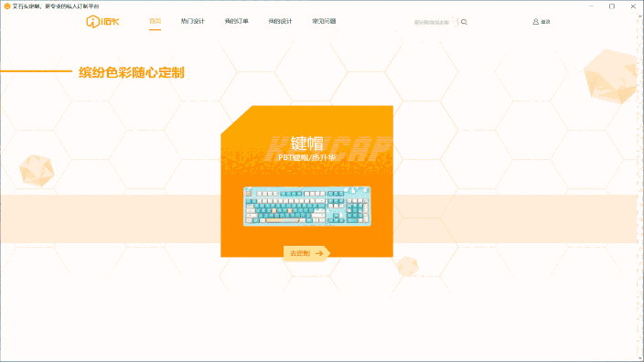Select the keyboard keycap thumbnail image
The image size is (644, 362).
[x=306, y=206]
